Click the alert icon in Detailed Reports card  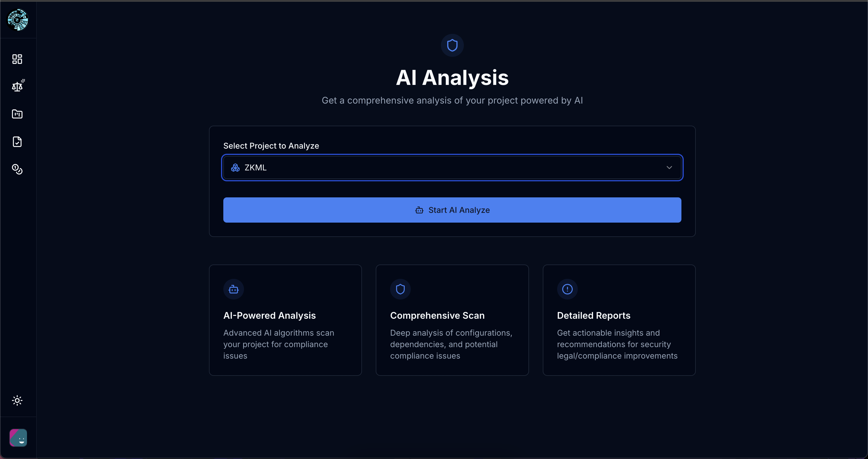(x=567, y=289)
